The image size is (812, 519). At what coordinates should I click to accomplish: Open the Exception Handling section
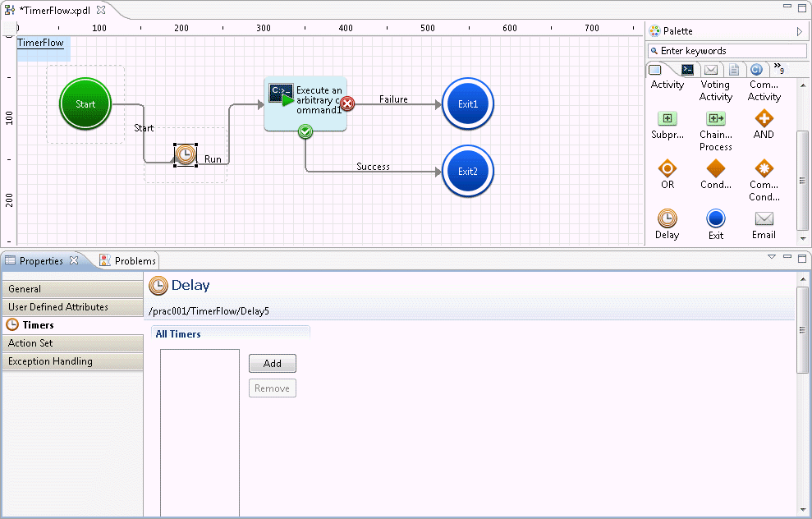pyautogui.click(x=72, y=361)
